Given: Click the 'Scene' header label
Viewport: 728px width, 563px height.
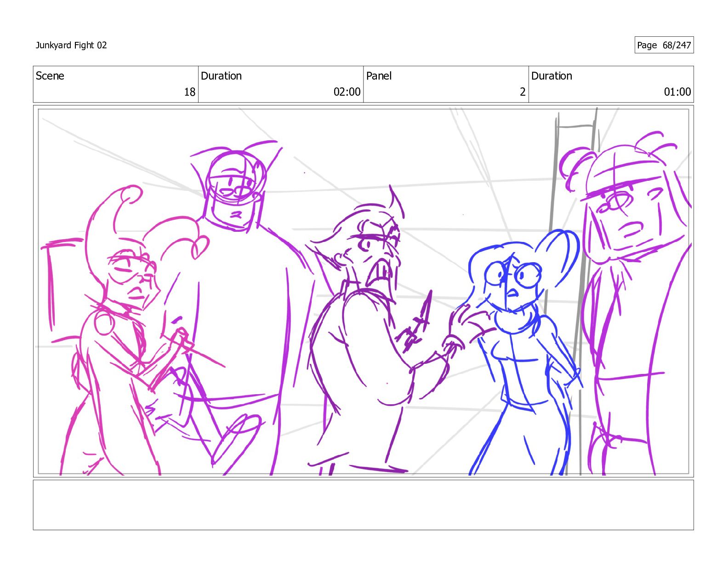Looking at the screenshot, I should [50, 76].
